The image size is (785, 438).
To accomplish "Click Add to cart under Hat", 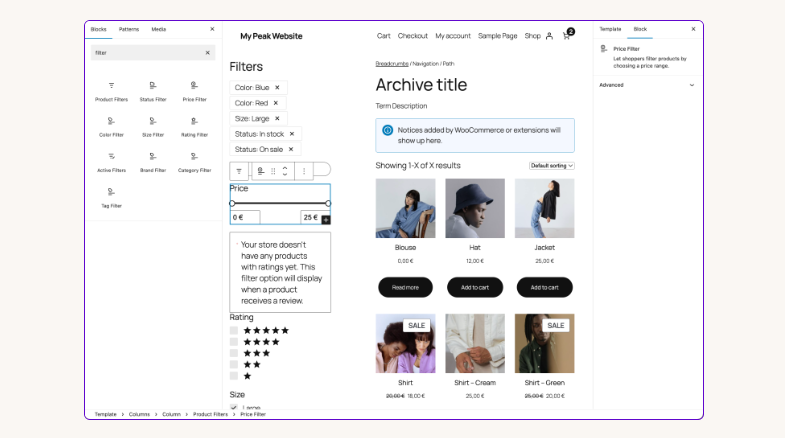I will pyautogui.click(x=475, y=287).
